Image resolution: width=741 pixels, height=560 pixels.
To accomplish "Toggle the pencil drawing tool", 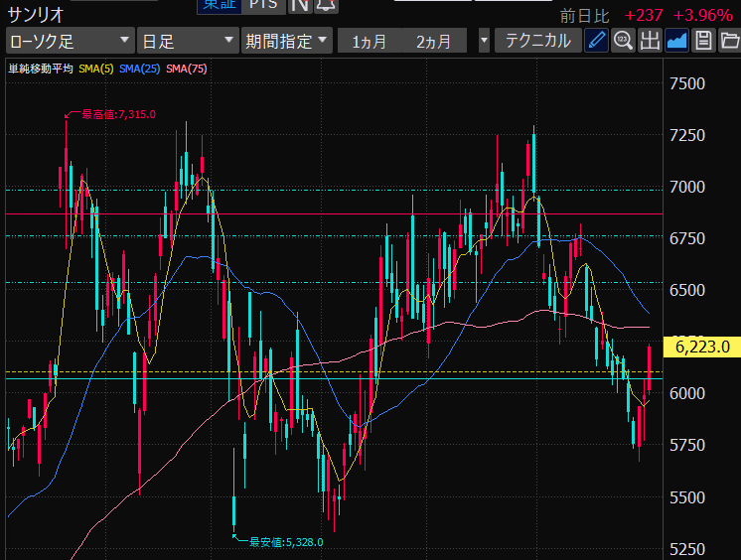I will (596, 41).
